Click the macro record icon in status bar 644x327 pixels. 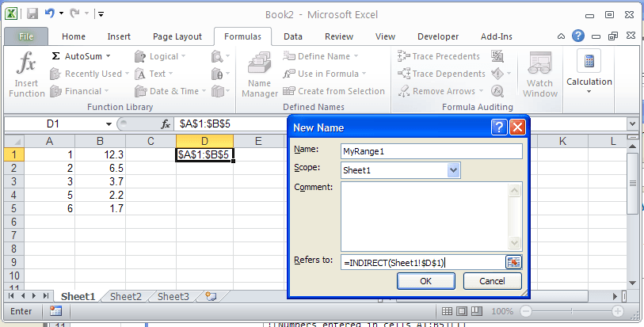pos(55,311)
